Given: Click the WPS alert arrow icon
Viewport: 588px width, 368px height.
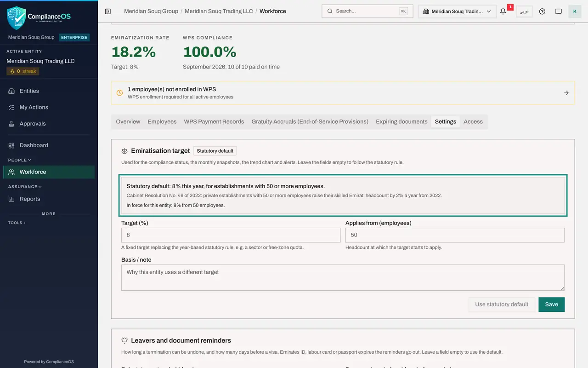Looking at the screenshot, I should (x=566, y=93).
